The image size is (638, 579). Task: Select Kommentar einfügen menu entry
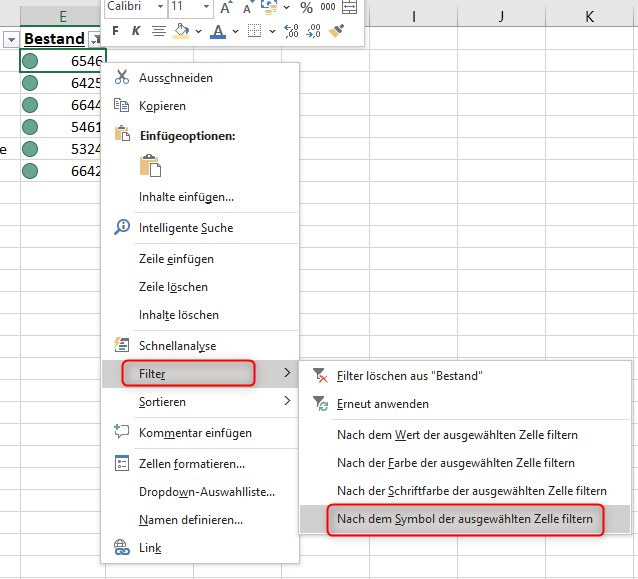[x=200, y=433]
